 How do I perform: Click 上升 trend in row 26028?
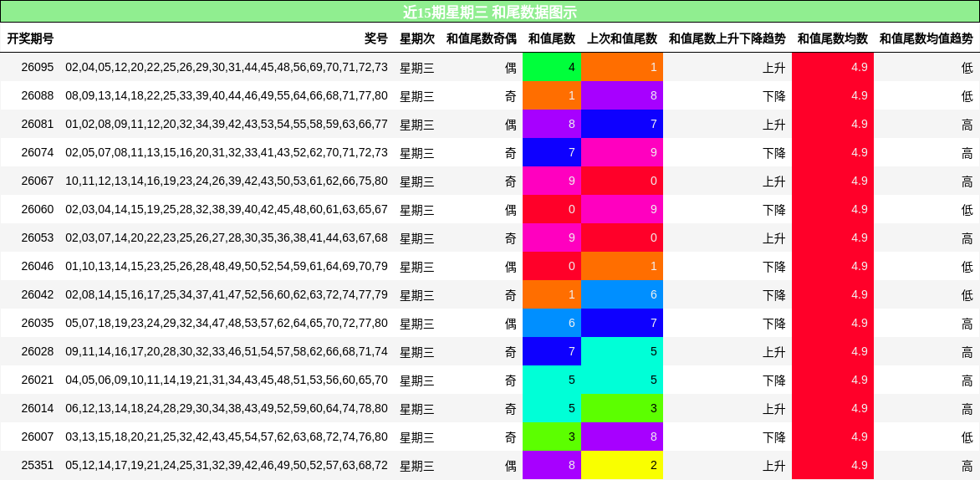click(773, 352)
